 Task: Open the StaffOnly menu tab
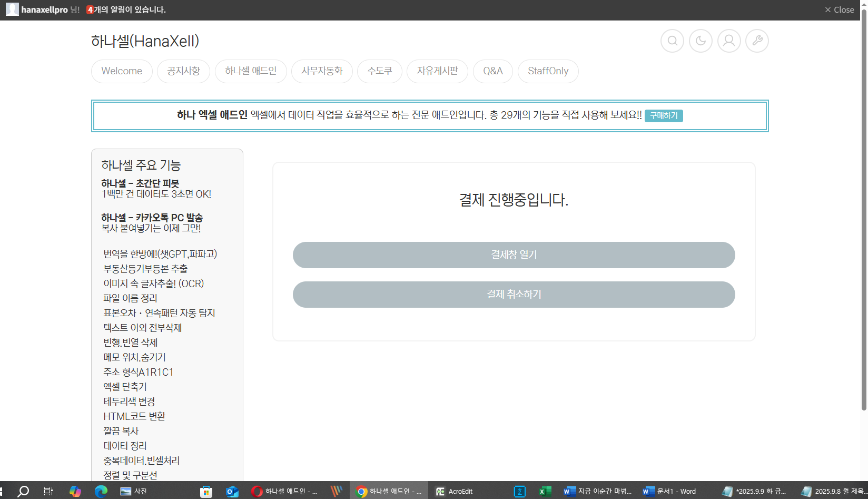(548, 71)
